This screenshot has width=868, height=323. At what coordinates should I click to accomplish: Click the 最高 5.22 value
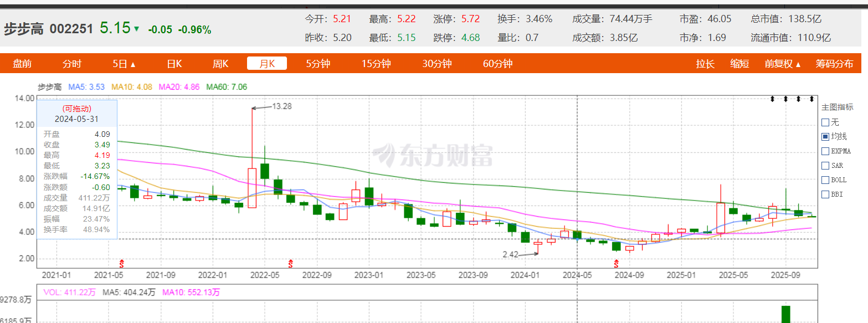click(x=407, y=19)
